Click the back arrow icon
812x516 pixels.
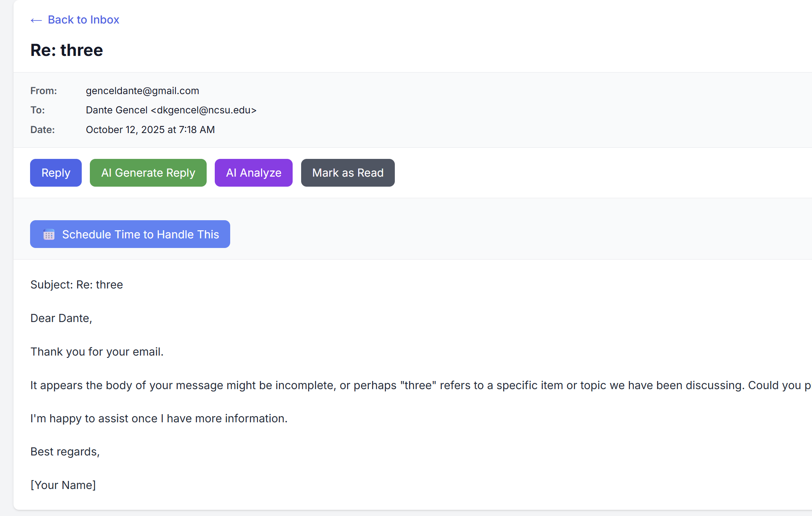[36, 20]
